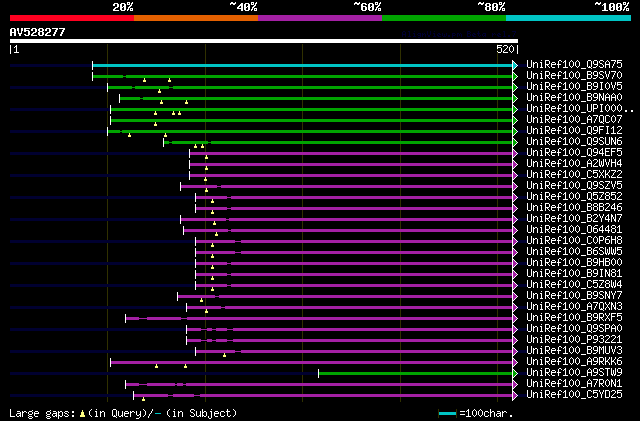Select the AV528277 query name

(38, 32)
